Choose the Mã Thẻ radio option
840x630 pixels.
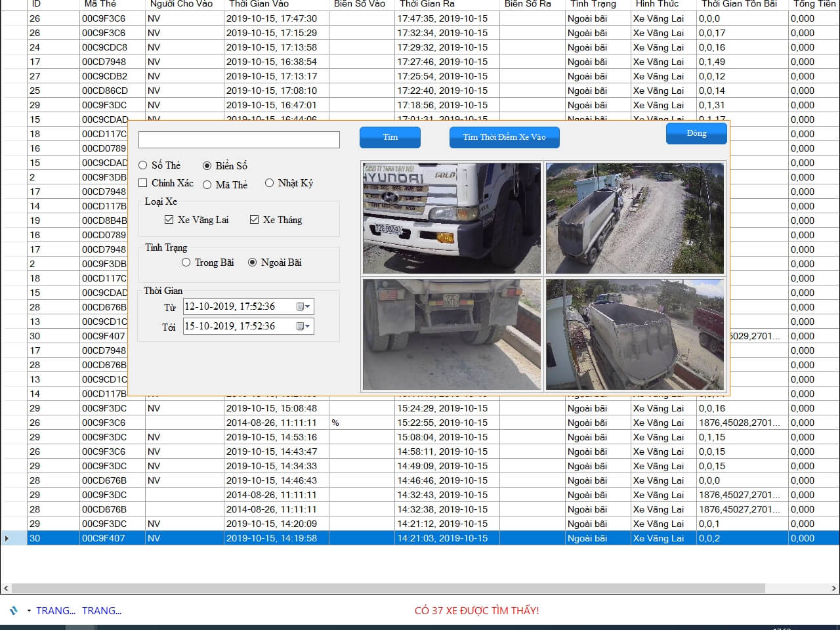pyautogui.click(x=207, y=185)
